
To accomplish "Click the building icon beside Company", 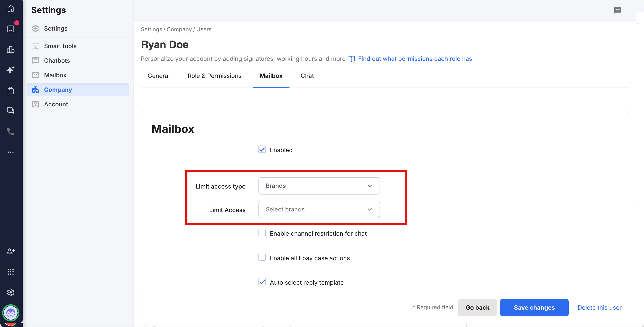I will (x=36, y=89).
